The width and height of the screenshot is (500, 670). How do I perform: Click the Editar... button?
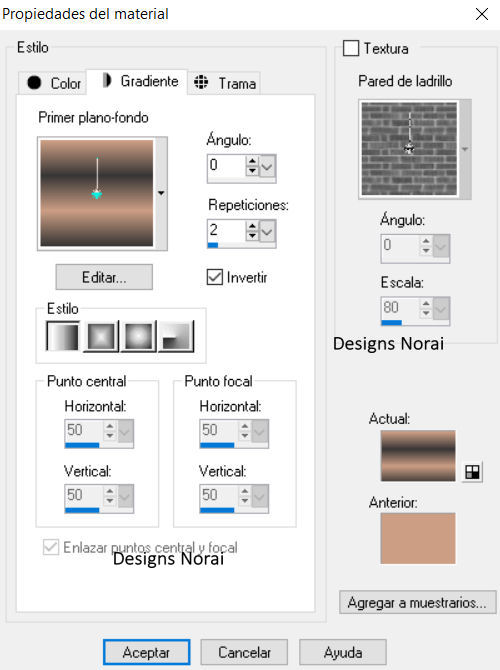pyautogui.click(x=104, y=277)
